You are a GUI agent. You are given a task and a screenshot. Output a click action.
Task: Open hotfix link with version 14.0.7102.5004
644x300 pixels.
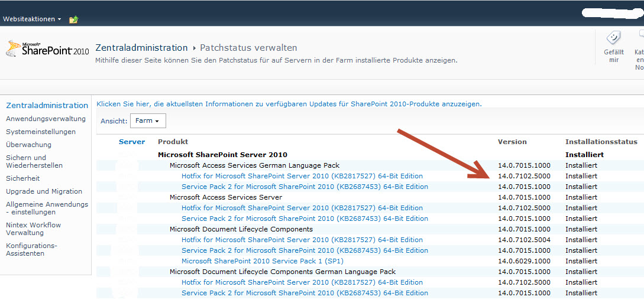(302, 240)
